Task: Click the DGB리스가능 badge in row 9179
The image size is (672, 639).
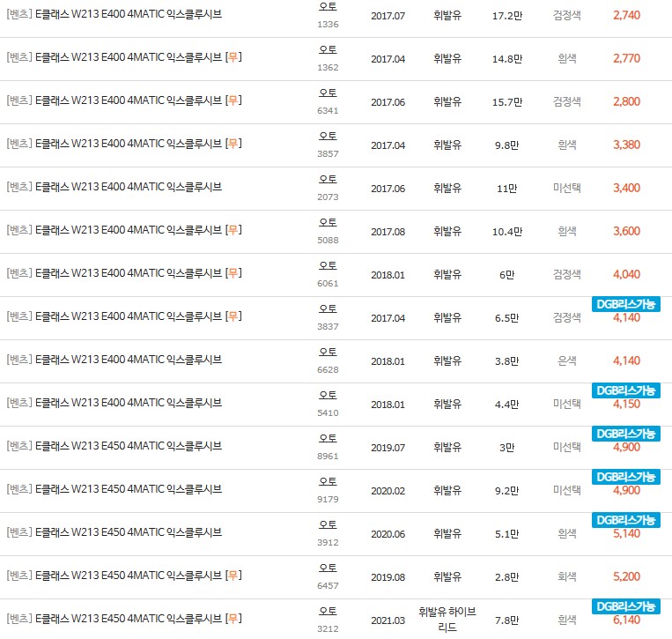Action: point(625,477)
